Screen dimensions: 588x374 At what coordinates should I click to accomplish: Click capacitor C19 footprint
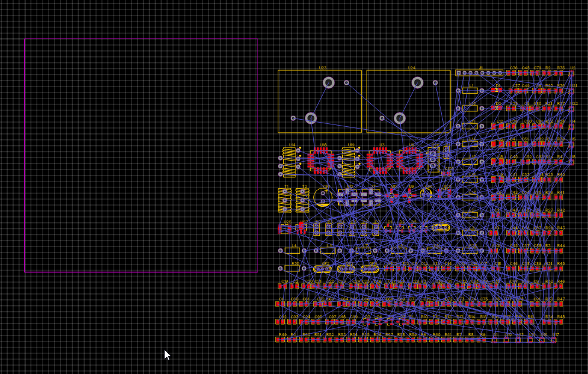[x=284, y=286]
